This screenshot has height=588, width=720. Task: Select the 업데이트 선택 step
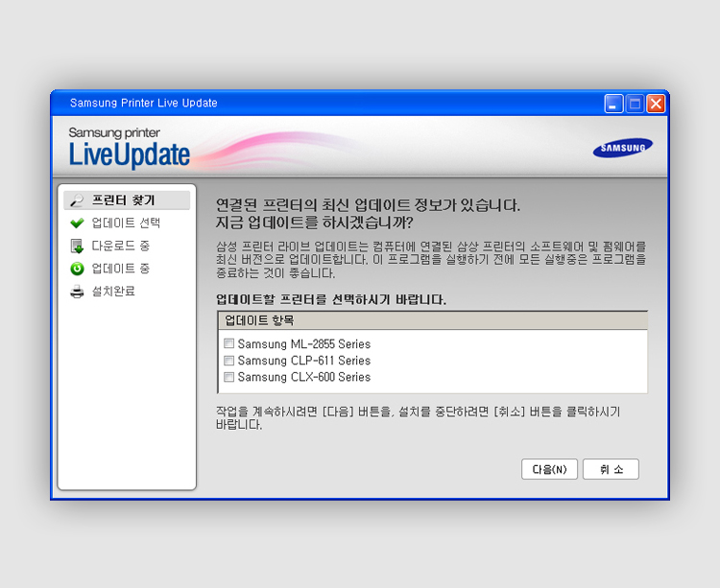click(127, 223)
